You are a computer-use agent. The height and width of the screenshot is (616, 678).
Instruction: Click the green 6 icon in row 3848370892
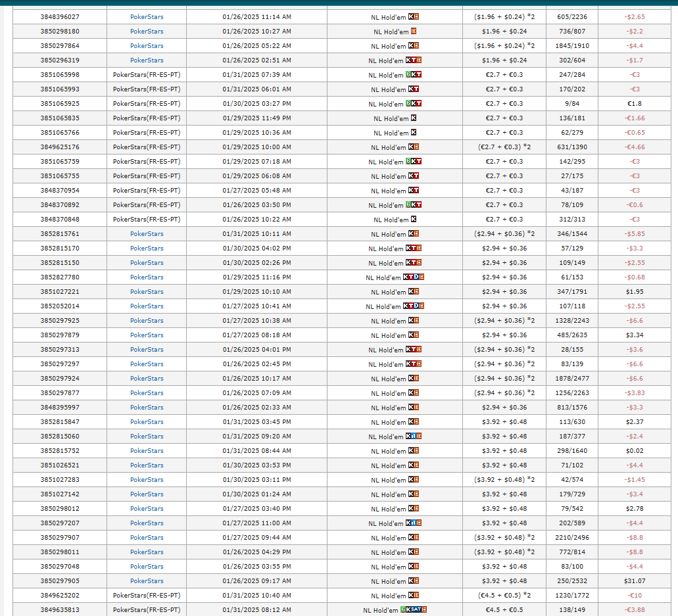click(x=408, y=204)
